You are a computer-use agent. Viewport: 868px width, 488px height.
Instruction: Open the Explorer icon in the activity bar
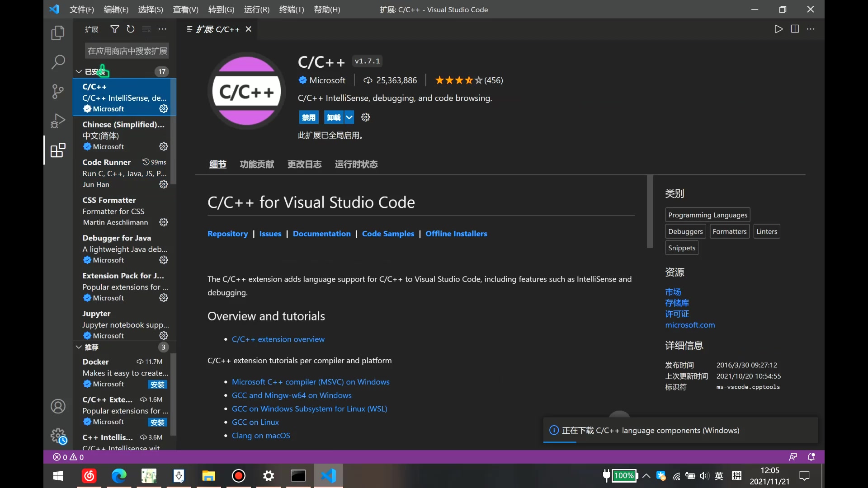pyautogui.click(x=58, y=33)
